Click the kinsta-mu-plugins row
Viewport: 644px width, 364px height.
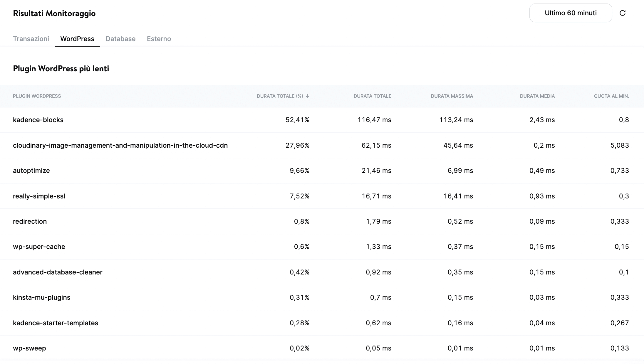[x=41, y=297]
